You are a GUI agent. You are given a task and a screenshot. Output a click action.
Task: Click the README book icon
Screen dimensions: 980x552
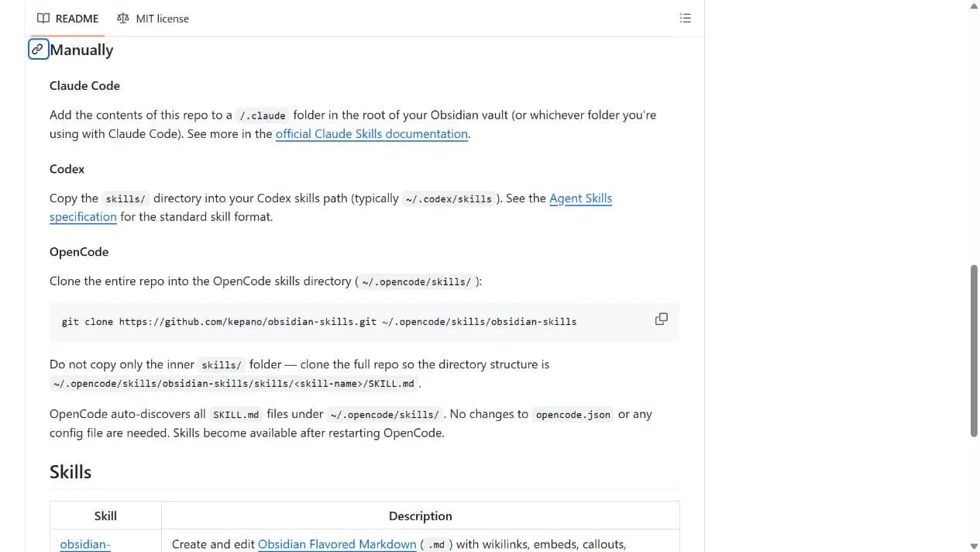coord(43,18)
